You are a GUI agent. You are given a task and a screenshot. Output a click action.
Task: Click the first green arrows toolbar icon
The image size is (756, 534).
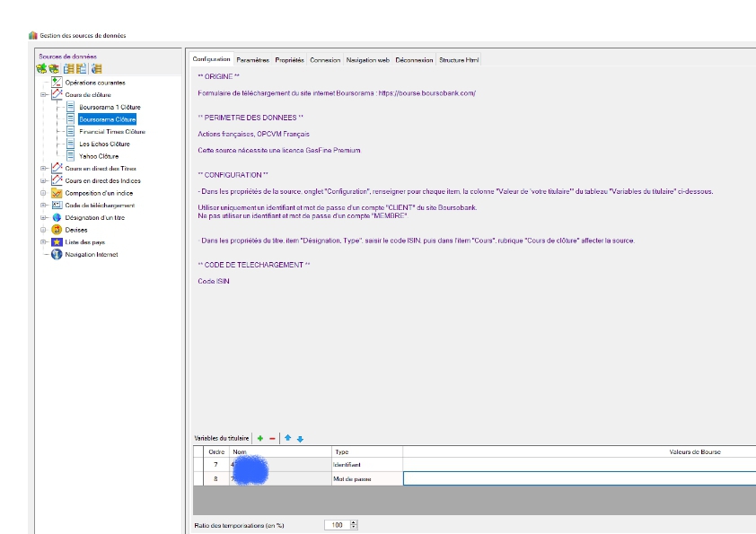click(x=41, y=68)
